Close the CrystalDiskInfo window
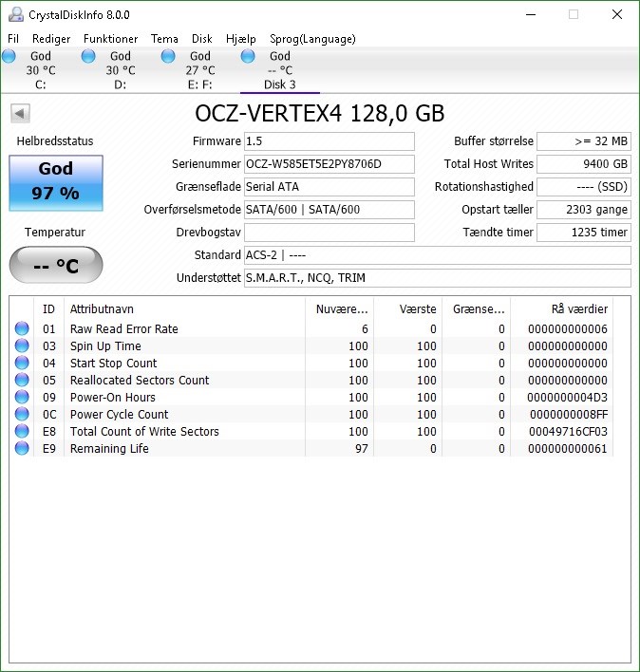The width and height of the screenshot is (640, 672). pos(617,14)
